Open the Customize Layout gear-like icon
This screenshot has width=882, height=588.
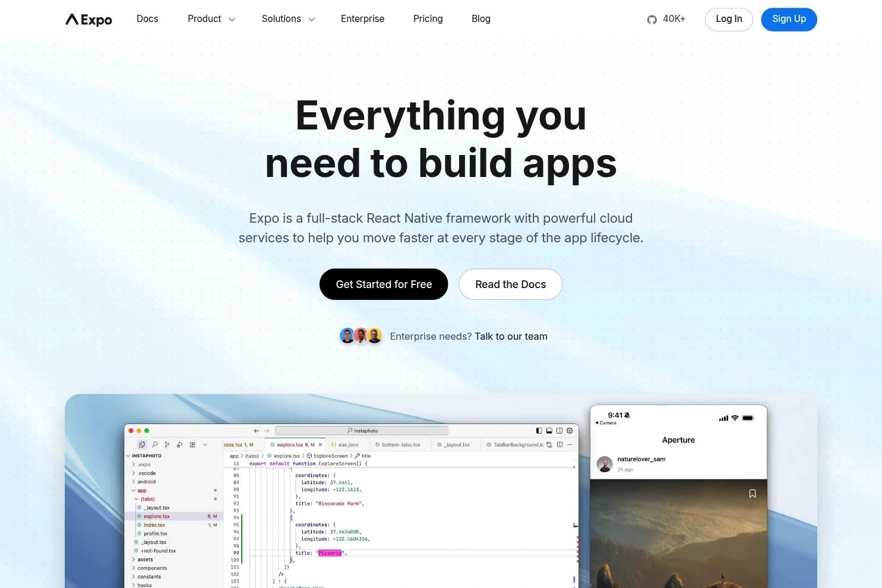pos(570,431)
